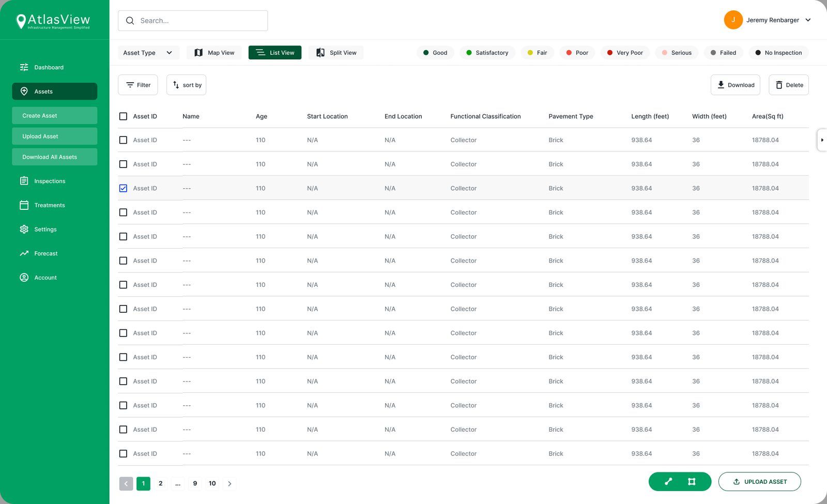Image resolution: width=827 pixels, height=504 pixels.
Task: Switch to Split View
Action: point(336,53)
